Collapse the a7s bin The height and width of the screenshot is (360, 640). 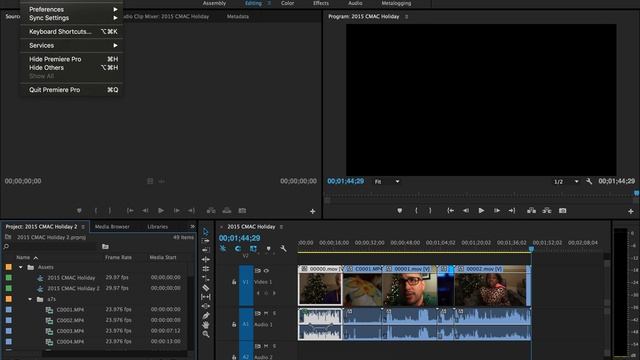click(x=30, y=299)
